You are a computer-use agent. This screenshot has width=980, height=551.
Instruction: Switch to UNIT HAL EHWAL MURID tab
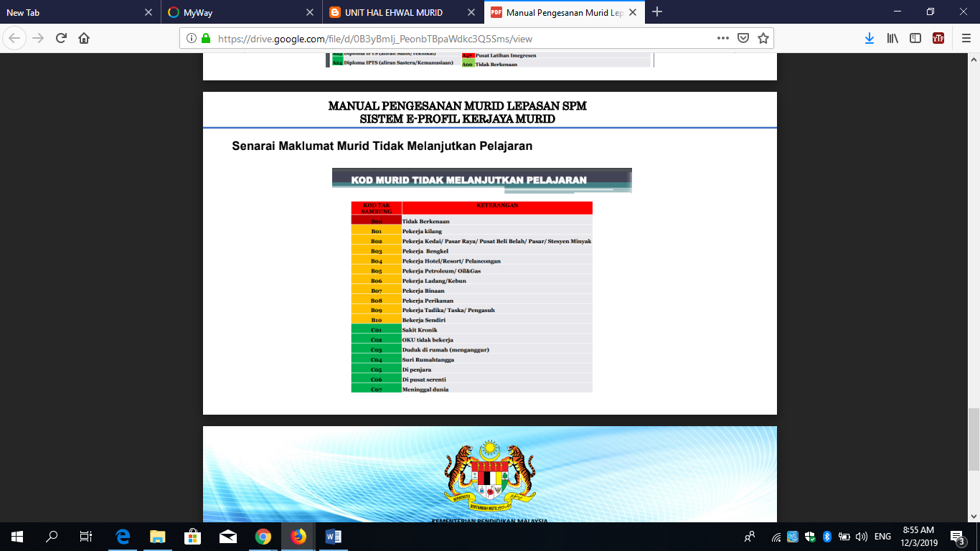click(x=402, y=12)
